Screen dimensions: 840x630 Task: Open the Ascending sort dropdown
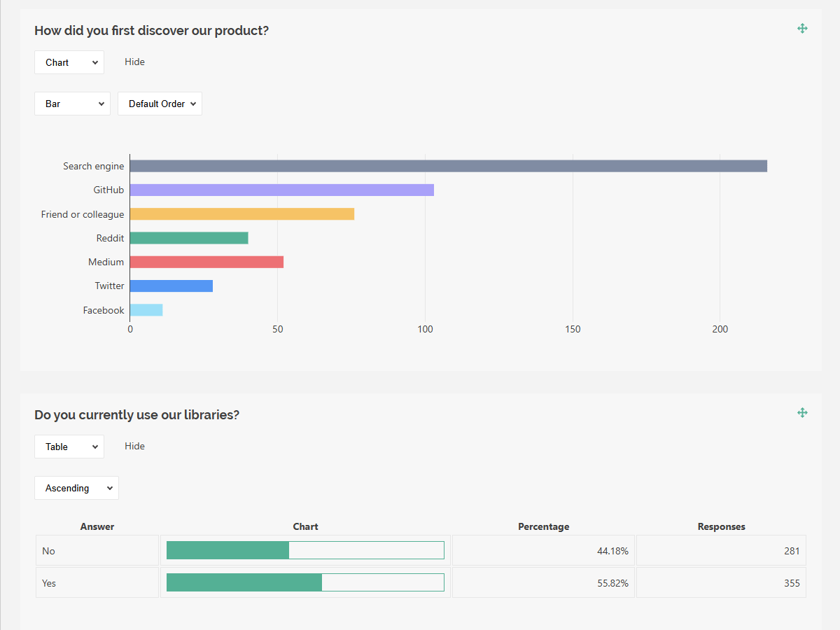[76, 488]
